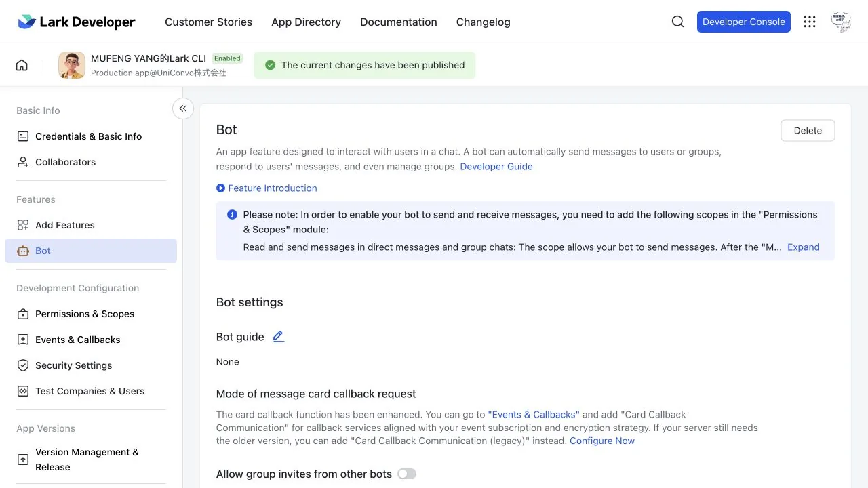Open the Developer Console
The width and height of the screenshot is (868, 488).
[744, 22]
